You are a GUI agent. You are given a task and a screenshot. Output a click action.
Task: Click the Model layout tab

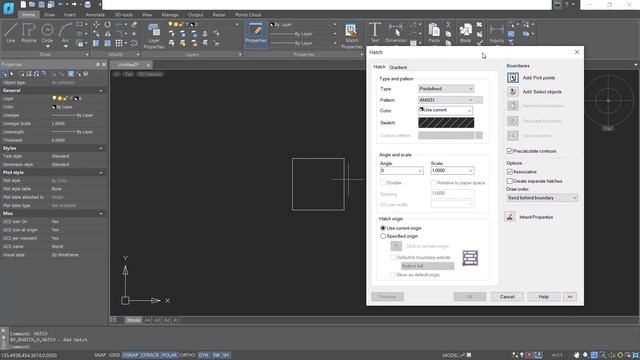click(133, 320)
